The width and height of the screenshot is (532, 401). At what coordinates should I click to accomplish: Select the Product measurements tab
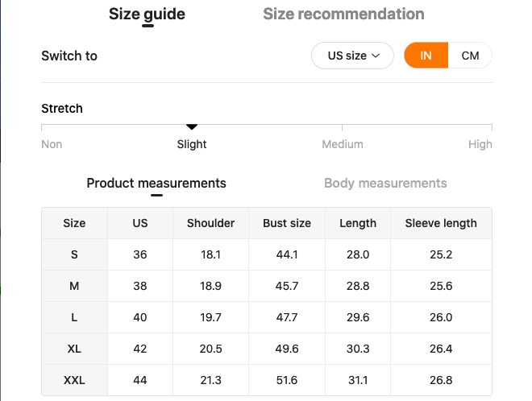pyautogui.click(x=156, y=183)
